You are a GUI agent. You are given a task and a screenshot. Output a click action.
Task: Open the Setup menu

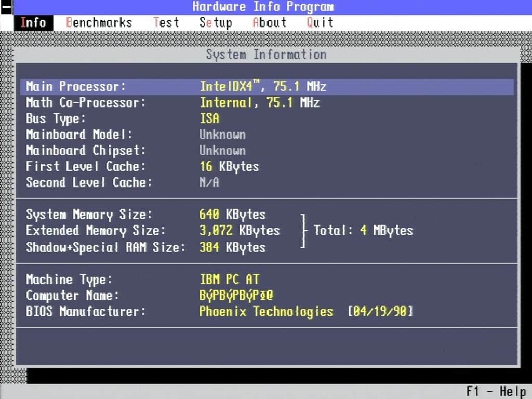[x=216, y=23]
